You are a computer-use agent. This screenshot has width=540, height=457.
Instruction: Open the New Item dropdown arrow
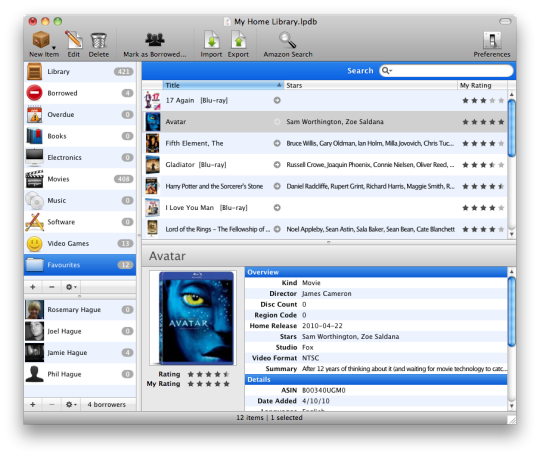coord(54,48)
